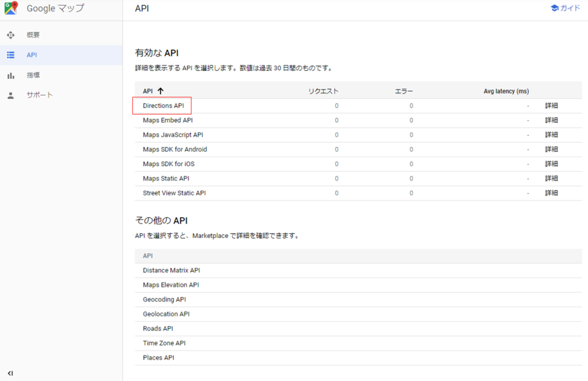Open Maps Embed API entry
Viewport: 588px width, 381px height.
(168, 120)
